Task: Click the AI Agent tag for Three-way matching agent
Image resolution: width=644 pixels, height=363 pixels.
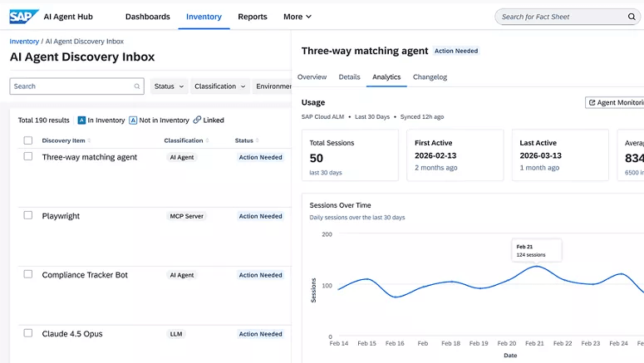Action: pyautogui.click(x=182, y=157)
